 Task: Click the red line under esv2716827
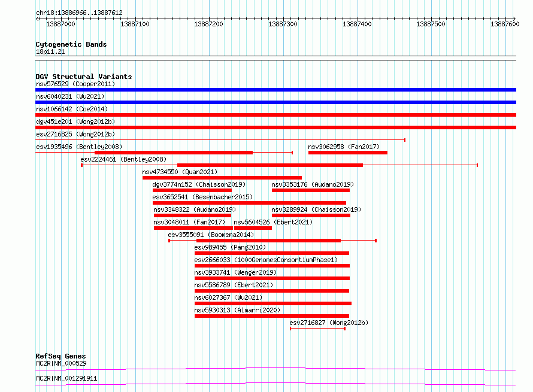317,329
